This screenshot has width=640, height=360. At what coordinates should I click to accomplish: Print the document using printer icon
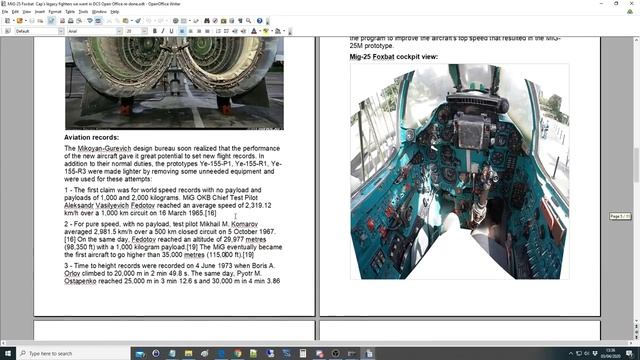coord(71,20)
